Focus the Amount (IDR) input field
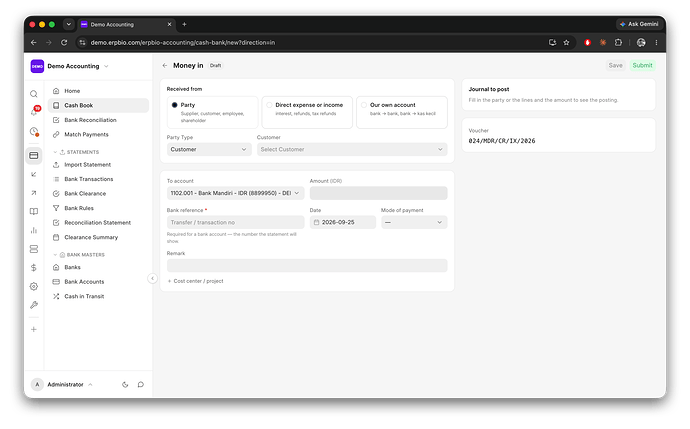 tap(378, 193)
